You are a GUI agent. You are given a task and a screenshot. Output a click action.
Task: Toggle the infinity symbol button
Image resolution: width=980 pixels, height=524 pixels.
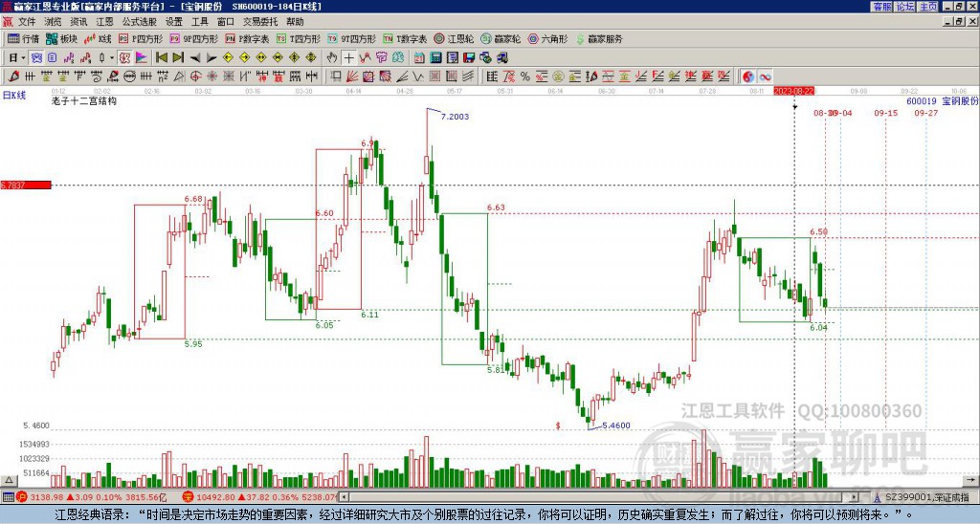click(x=765, y=76)
